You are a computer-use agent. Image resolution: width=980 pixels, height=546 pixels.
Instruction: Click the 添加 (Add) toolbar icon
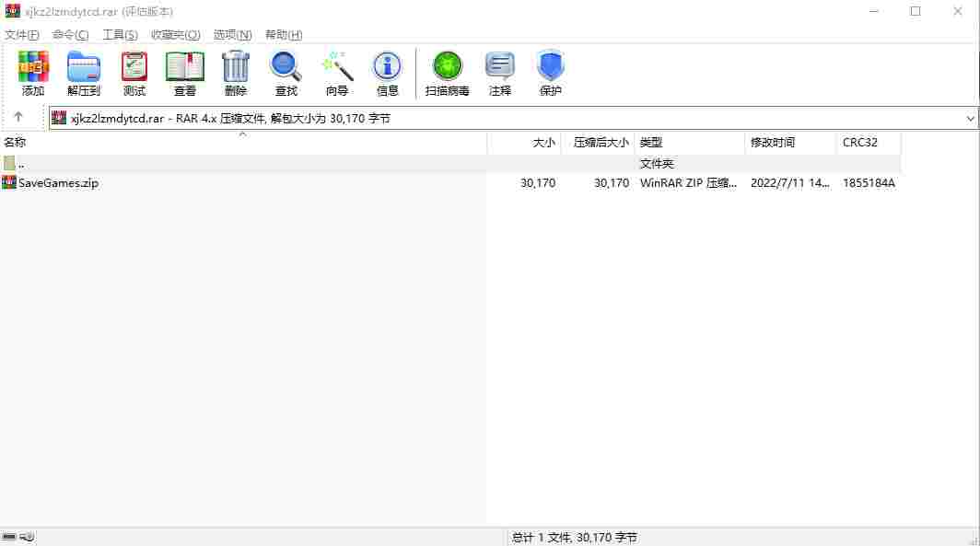click(x=33, y=73)
